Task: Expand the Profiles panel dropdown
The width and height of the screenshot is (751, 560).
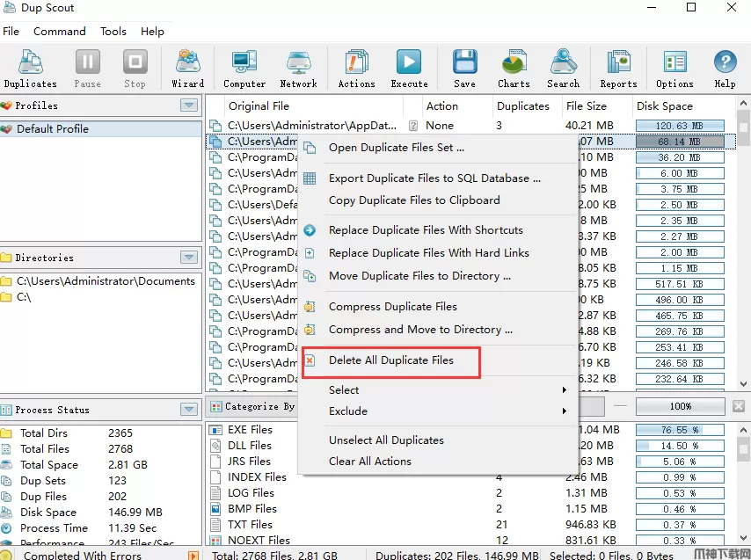Action: 189,105
